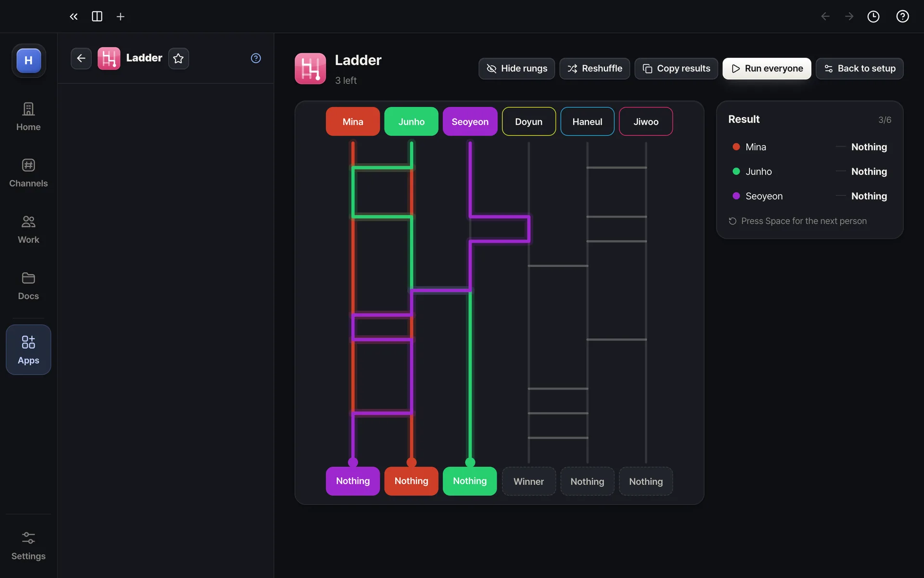Open Docs in the left sidebar
The image size is (924, 578).
[28, 286]
